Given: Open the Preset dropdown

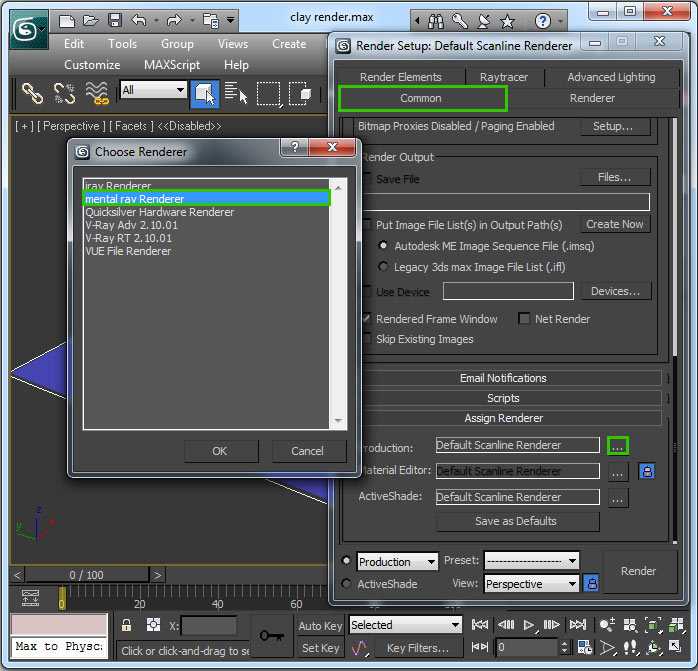Looking at the screenshot, I should tap(532, 561).
